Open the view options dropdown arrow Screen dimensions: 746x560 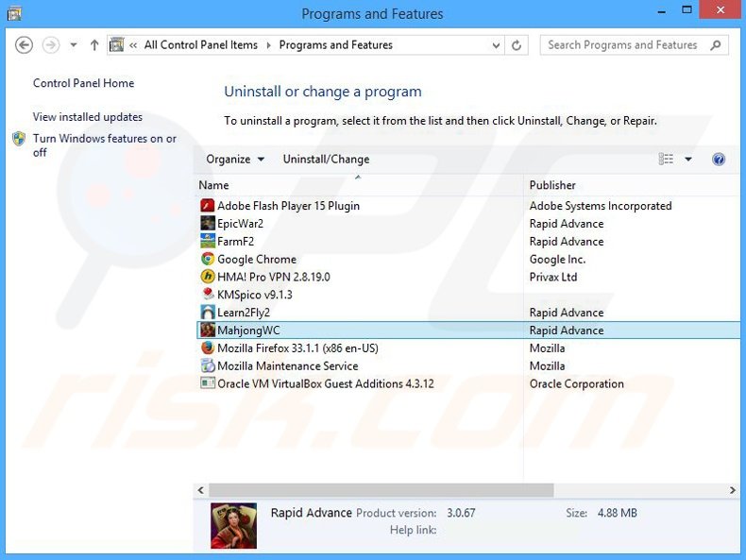click(688, 159)
